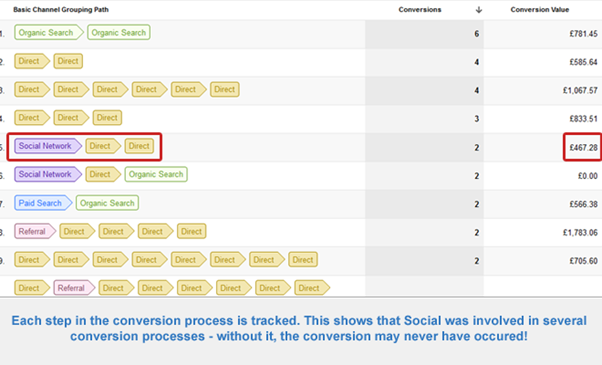Click the blue Paid Search chip

[x=43, y=203]
